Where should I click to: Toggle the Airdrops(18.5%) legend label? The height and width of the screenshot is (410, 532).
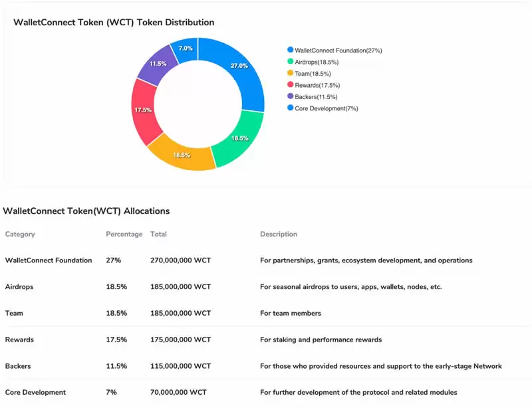319,62
